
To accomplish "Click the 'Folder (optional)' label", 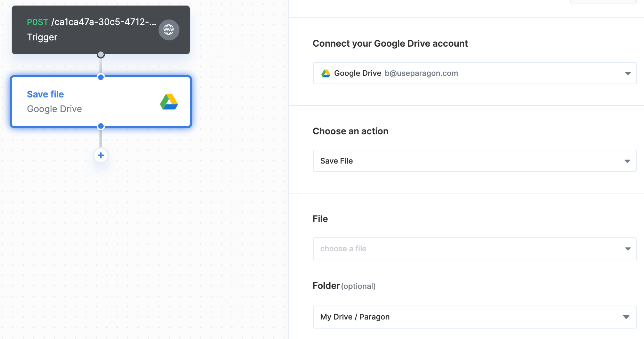I will point(344,286).
